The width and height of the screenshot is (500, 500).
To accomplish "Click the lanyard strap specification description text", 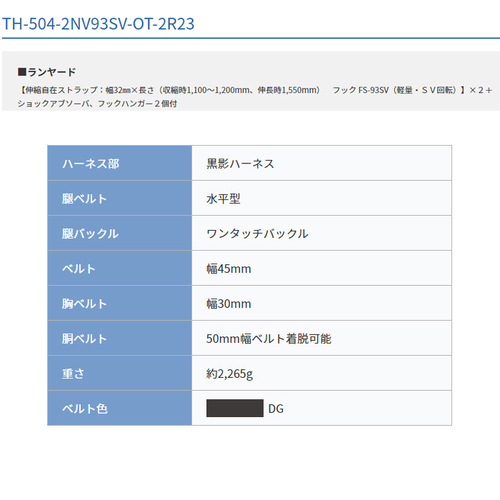I will coord(255,97).
